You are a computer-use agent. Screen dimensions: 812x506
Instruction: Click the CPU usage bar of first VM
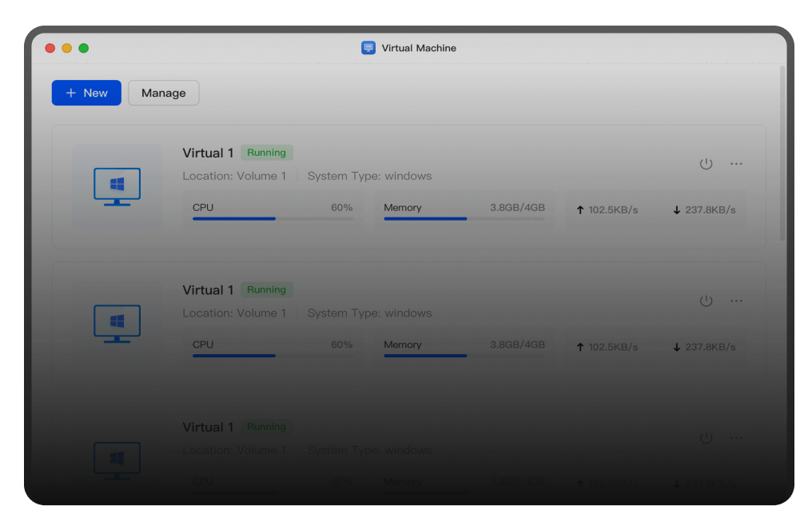(273, 218)
